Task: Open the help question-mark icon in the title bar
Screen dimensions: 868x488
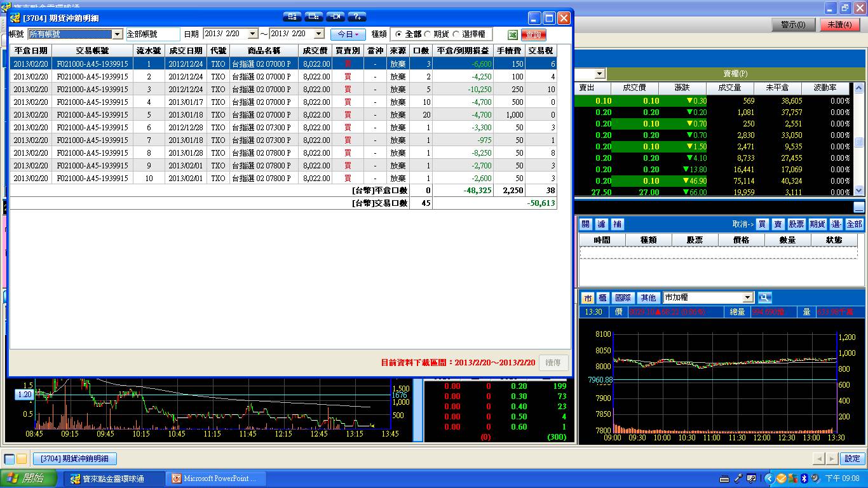Action: tap(357, 17)
